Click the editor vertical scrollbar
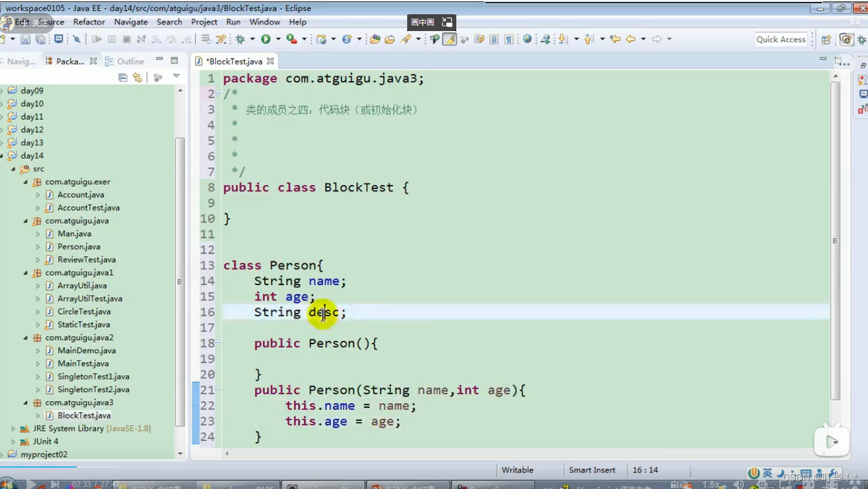Screen dimensions: 868x489 835,241
